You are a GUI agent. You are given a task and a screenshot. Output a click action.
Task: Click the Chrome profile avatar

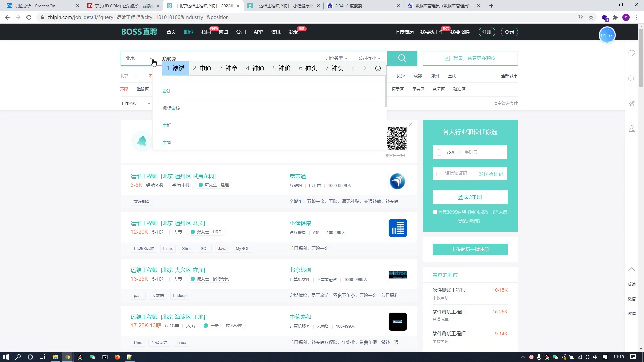(x=626, y=17)
